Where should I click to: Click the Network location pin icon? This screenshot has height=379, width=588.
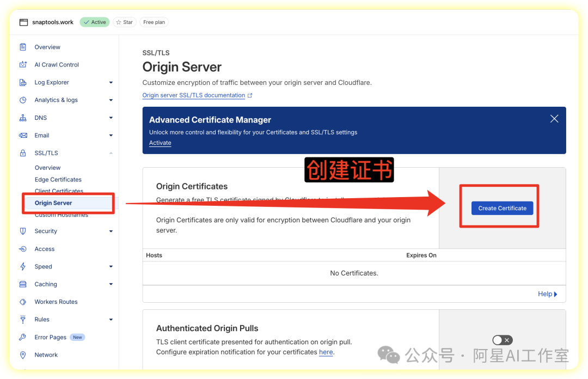click(23, 355)
